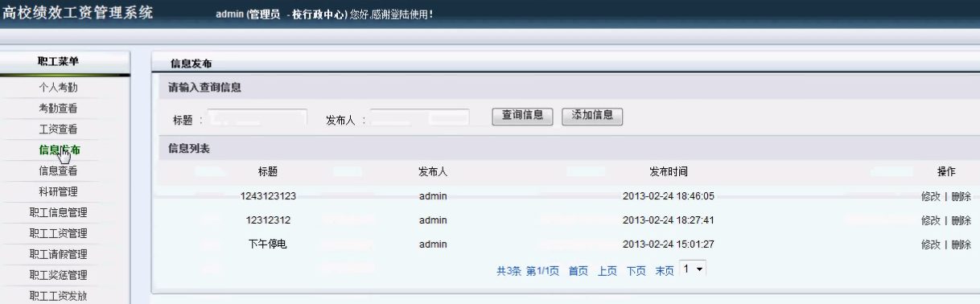This screenshot has width=980, height=304.
Task: Go to 首页 in pagination
Action: point(579,270)
